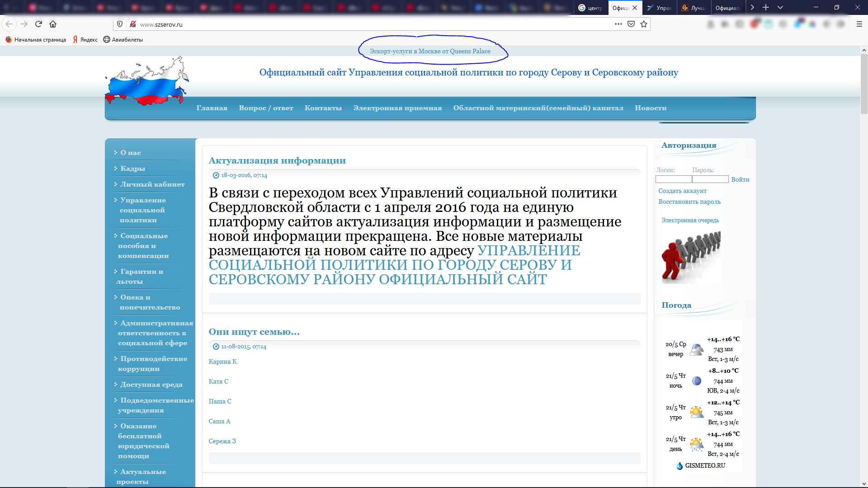Click the back navigation arrow
Viewport: 868px width, 488px height.
point(9,24)
